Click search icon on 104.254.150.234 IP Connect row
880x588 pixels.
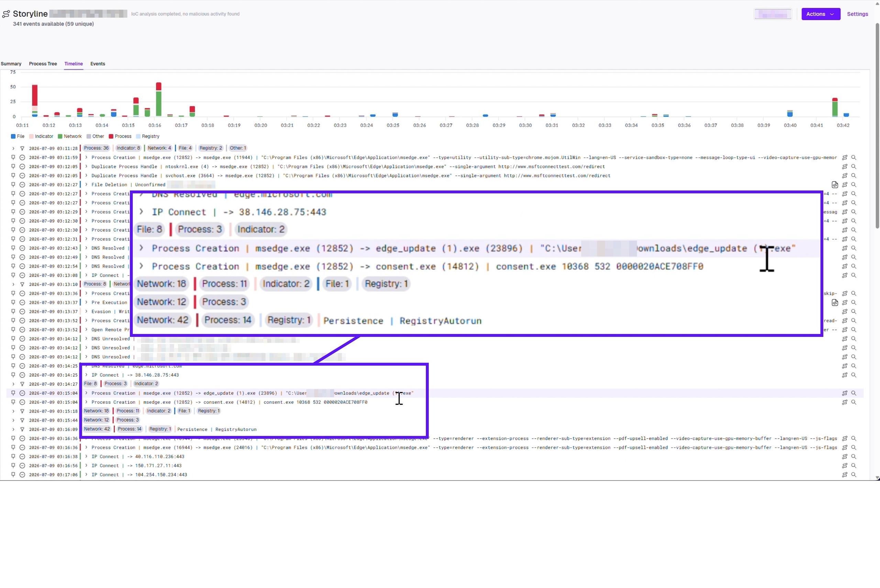click(x=854, y=474)
